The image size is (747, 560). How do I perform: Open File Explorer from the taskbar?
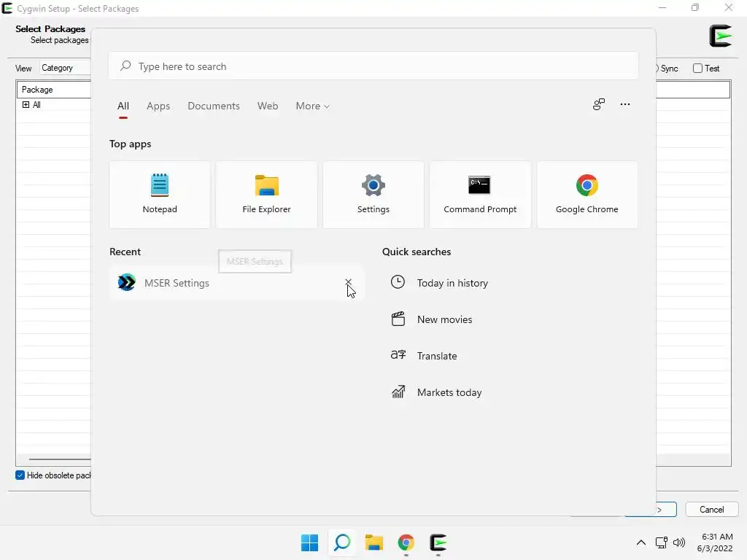pos(374,542)
